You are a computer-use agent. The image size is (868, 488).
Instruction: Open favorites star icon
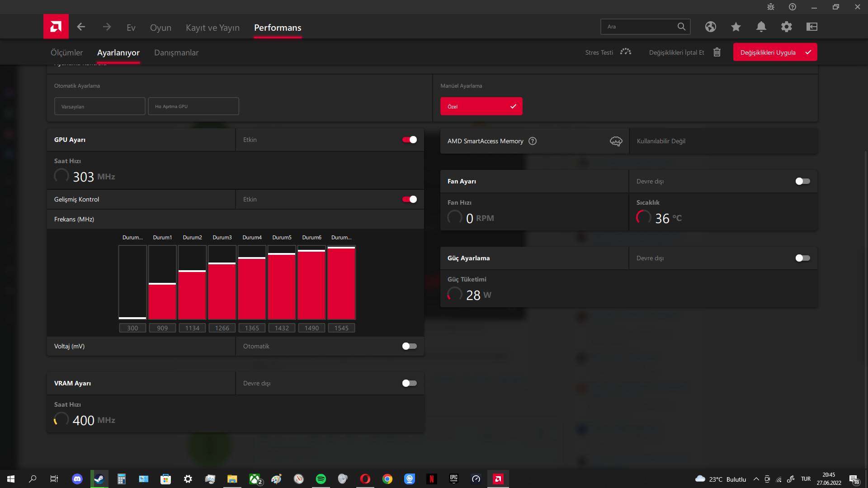[736, 27]
